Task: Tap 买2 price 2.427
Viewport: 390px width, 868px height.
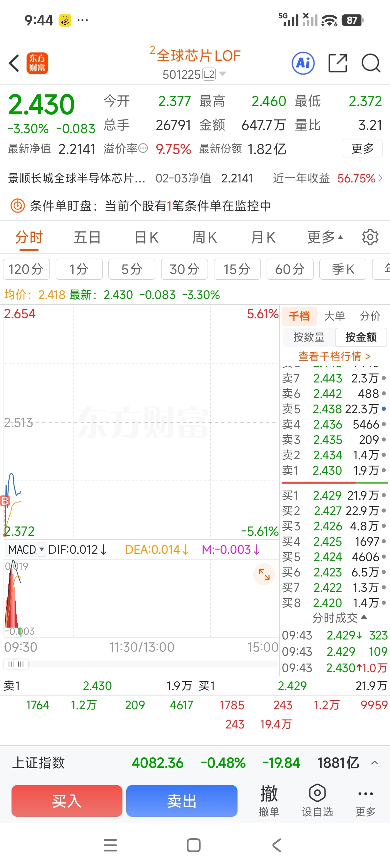Action: pos(327,510)
